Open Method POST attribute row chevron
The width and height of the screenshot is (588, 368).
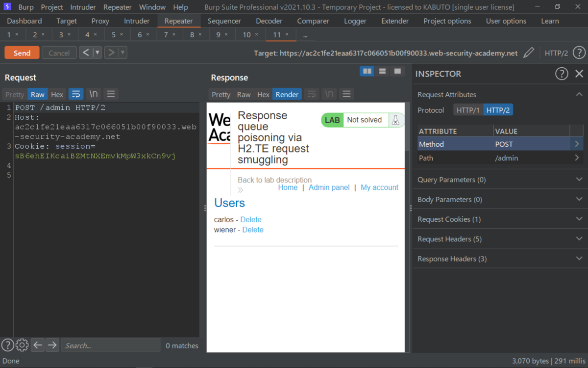(577, 144)
